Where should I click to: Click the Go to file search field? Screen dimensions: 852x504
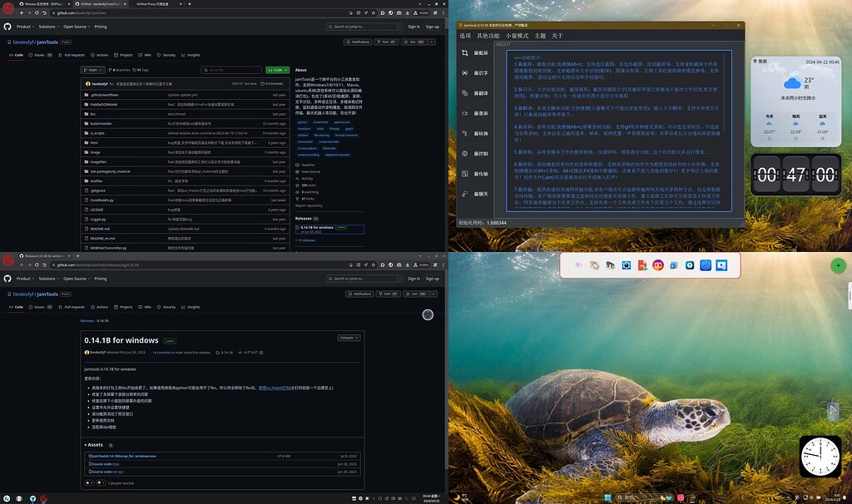pyautogui.click(x=231, y=70)
